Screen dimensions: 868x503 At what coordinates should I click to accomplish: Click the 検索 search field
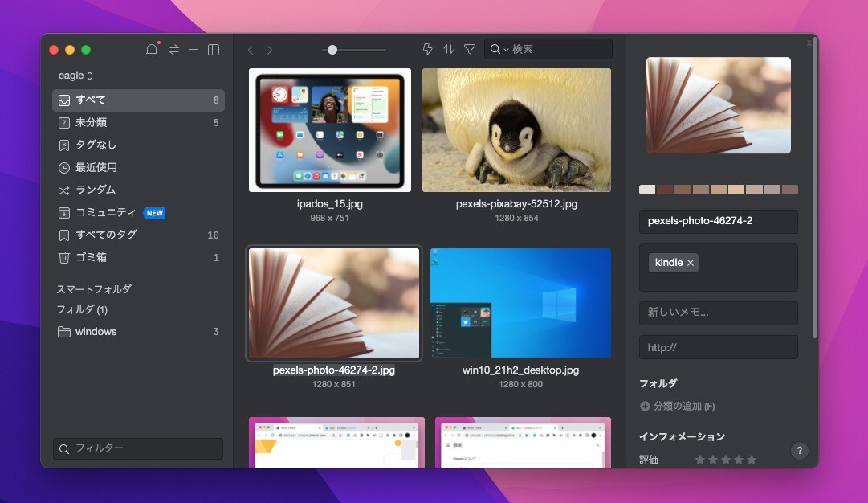point(548,49)
